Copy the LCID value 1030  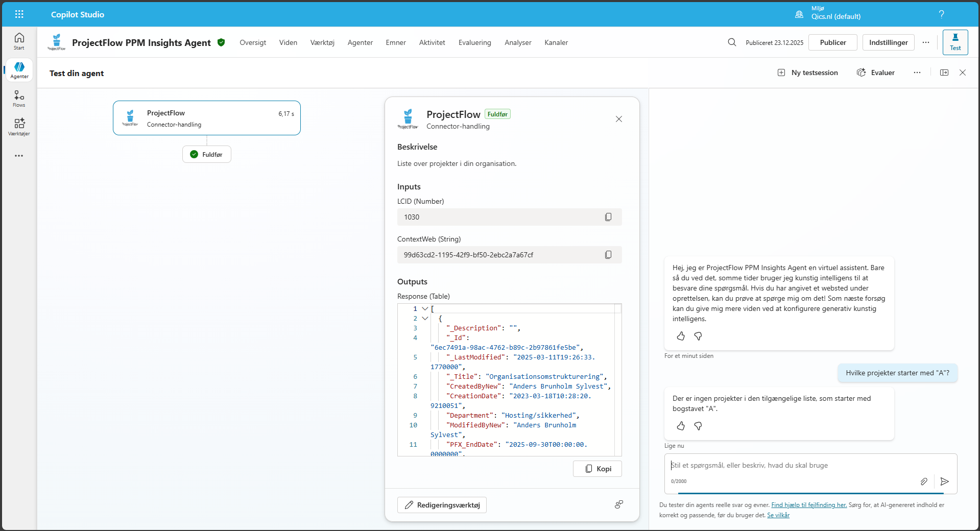608,217
